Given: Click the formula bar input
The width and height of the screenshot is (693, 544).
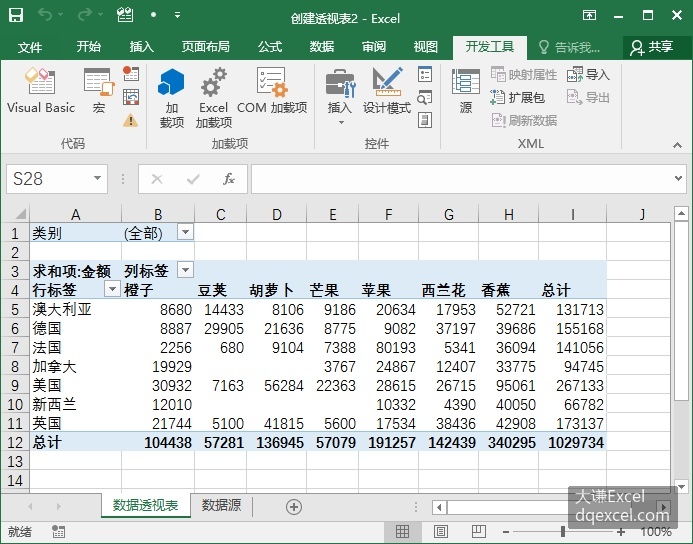Looking at the screenshot, I should [x=462, y=179].
